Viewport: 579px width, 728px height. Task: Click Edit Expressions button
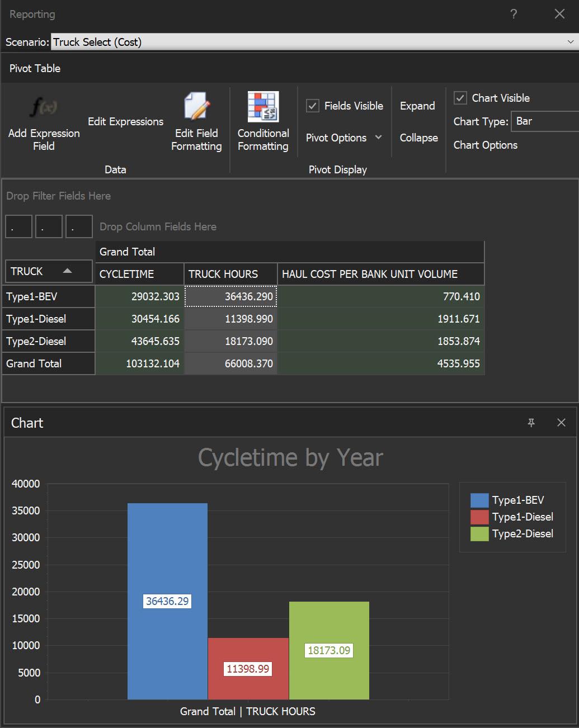[126, 121]
